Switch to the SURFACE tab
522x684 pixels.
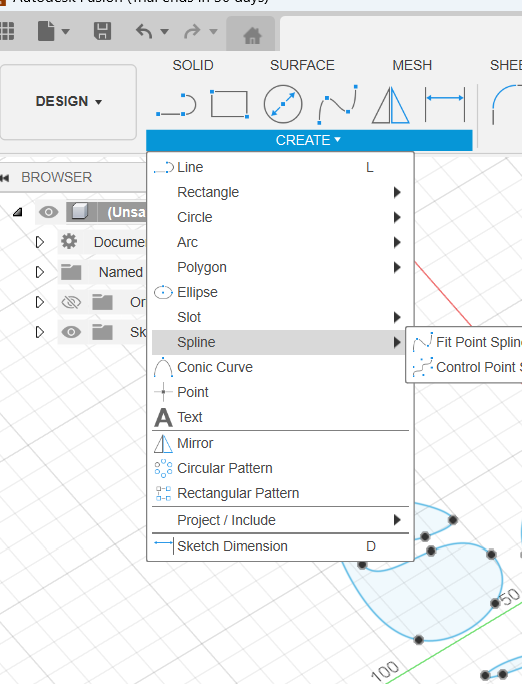click(302, 65)
